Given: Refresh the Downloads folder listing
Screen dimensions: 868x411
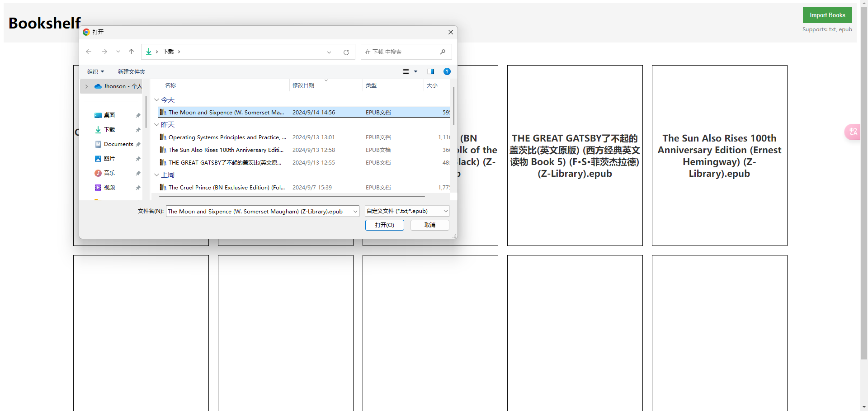Looking at the screenshot, I should (x=346, y=52).
